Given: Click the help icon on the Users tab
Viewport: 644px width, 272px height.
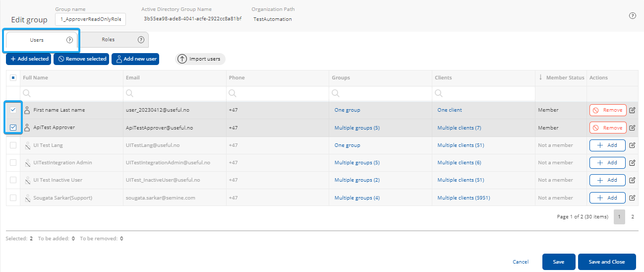Looking at the screenshot, I should coord(70,40).
